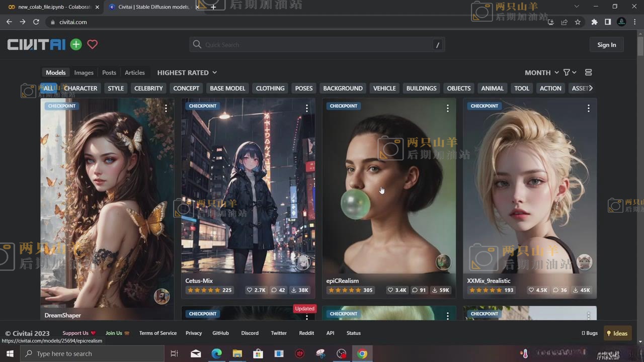Switch the grid layout view icon
This screenshot has height=362, width=644.
point(588,72)
